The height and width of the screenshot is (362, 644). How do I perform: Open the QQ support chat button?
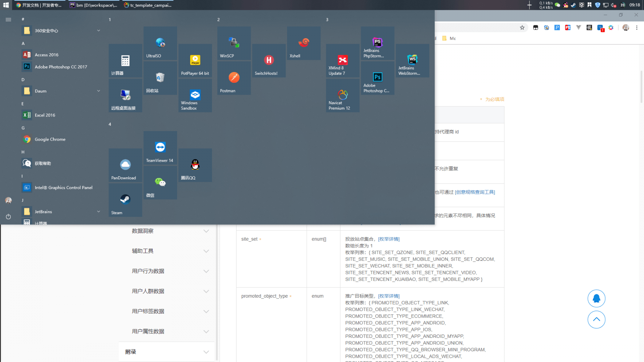click(596, 298)
